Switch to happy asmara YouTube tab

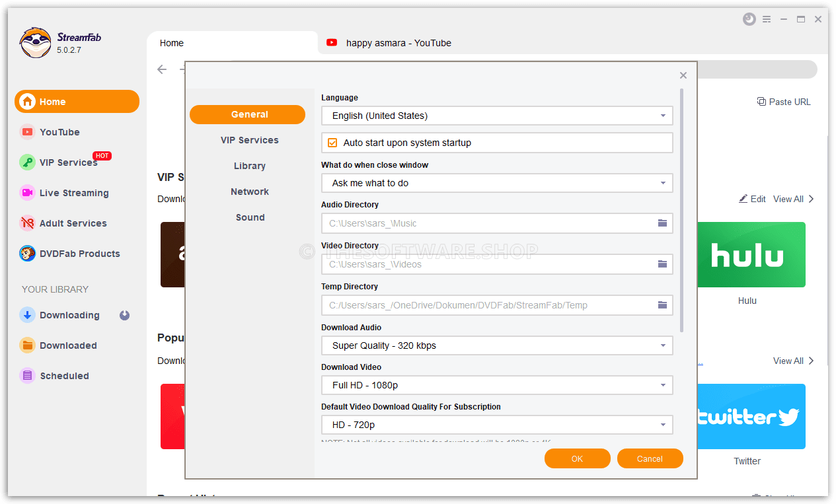click(399, 43)
